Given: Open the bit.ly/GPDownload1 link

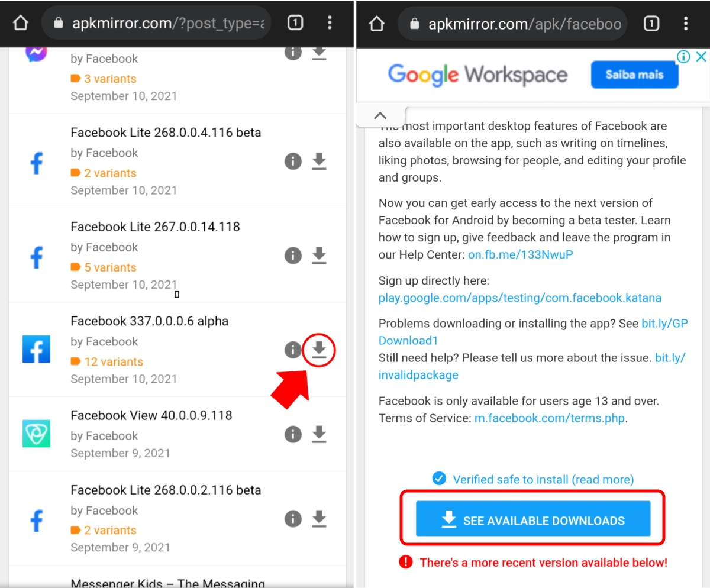Looking at the screenshot, I should point(664,324).
